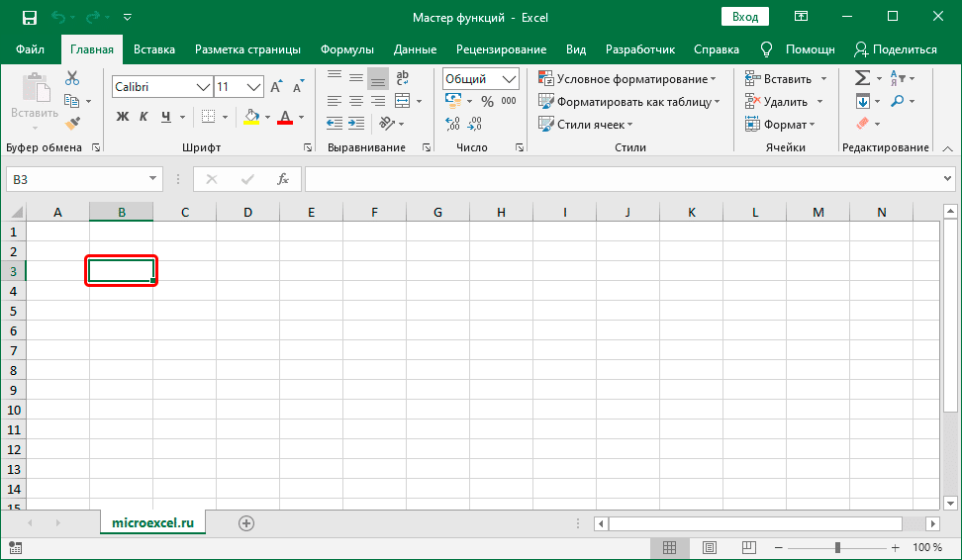Click the wrap text icon
This screenshot has height=560, width=962.
tap(403, 78)
